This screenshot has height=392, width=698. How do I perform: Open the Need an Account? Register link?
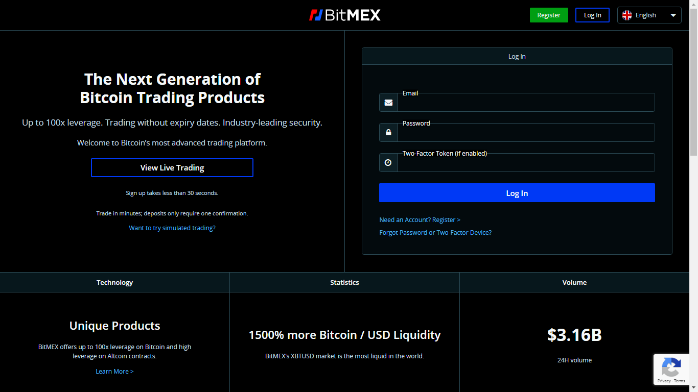[419, 220]
